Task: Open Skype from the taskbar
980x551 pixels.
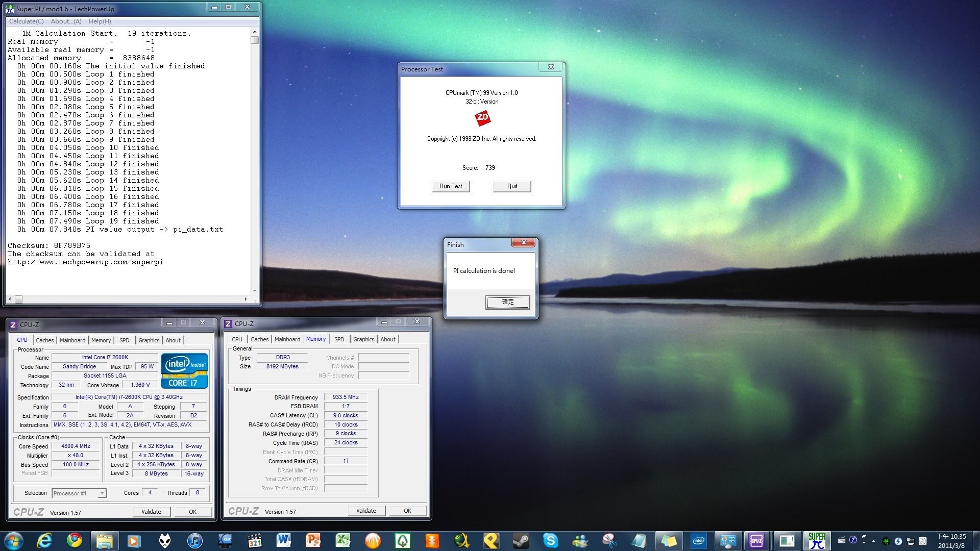Action: point(550,540)
